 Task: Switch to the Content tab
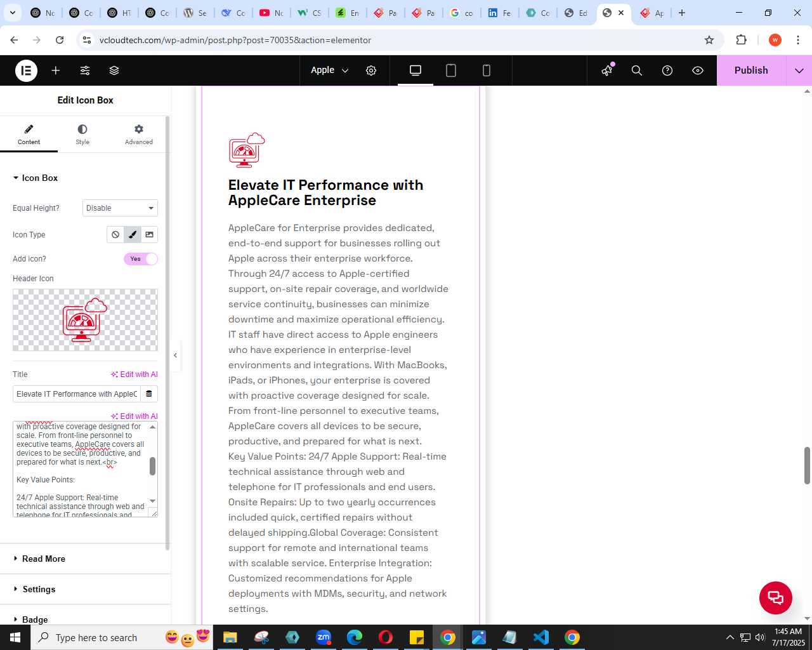(x=29, y=135)
